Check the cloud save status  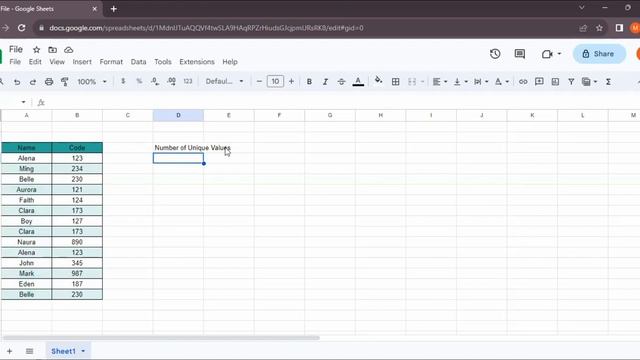pos(69,49)
